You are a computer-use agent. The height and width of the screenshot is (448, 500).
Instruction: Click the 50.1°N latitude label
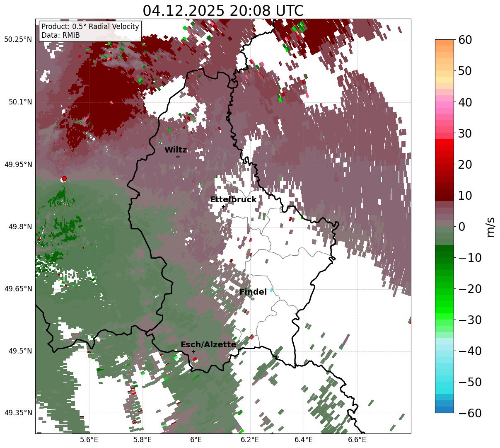click(x=20, y=102)
